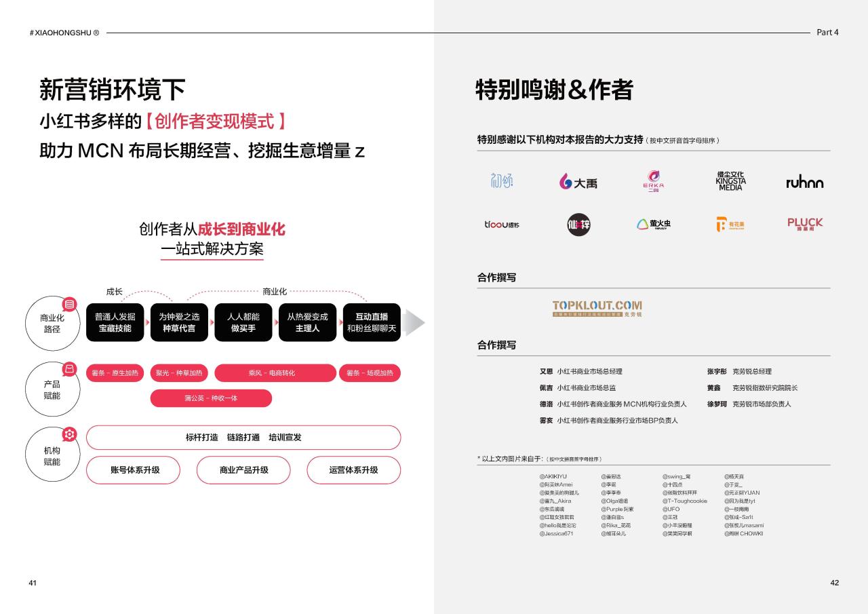Select the 乘风 - 电商转化 red pill
The image size is (868, 614).
coord(275,373)
